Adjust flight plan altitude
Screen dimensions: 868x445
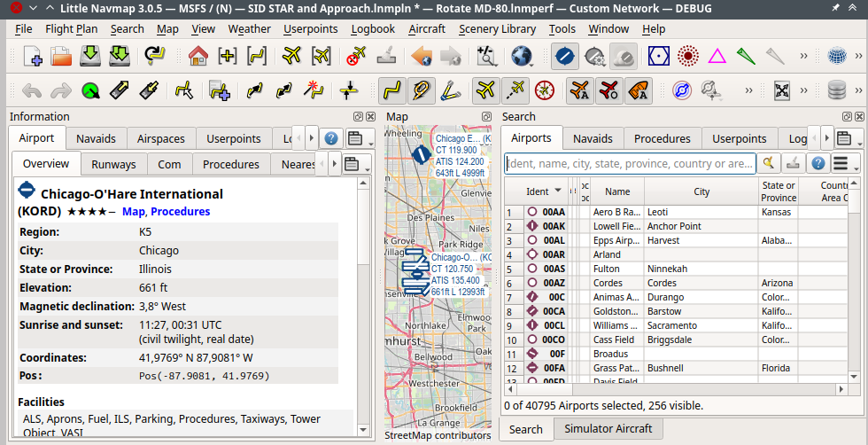tap(348, 90)
